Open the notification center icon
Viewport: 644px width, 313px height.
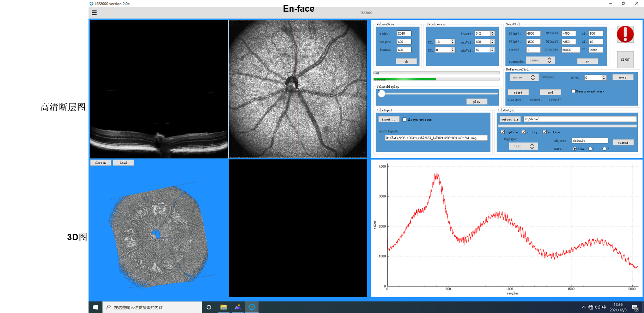[x=635, y=307]
